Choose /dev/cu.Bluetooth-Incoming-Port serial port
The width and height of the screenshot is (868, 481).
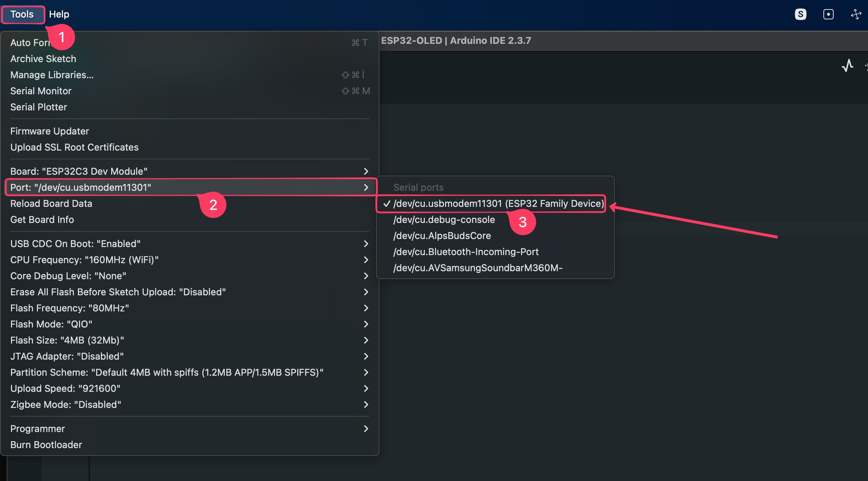[465, 252]
